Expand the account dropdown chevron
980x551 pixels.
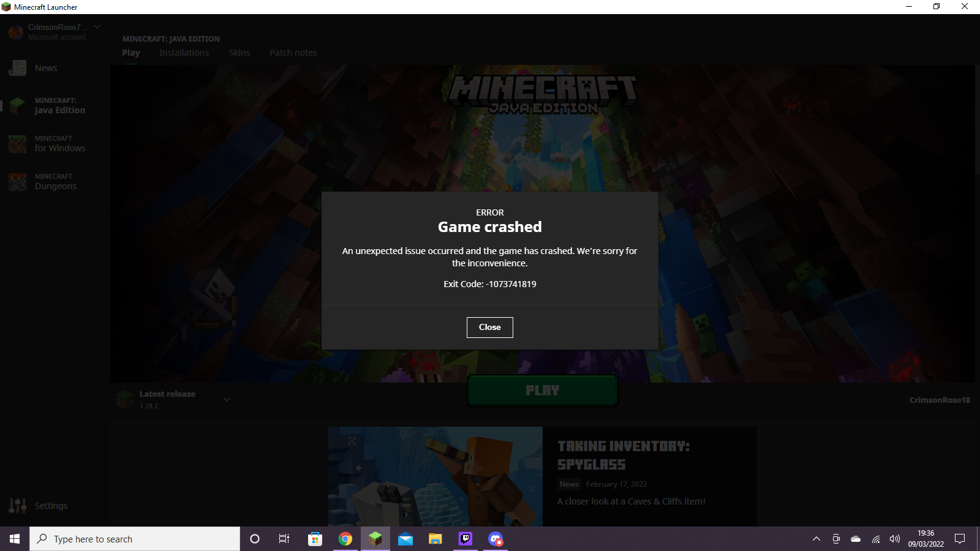point(97,27)
